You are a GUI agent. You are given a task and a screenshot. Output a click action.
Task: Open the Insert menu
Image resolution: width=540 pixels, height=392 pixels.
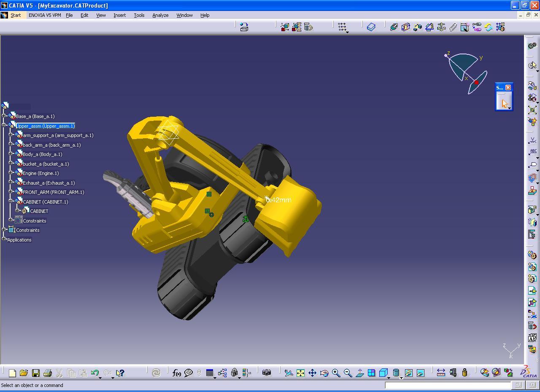click(119, 15)
